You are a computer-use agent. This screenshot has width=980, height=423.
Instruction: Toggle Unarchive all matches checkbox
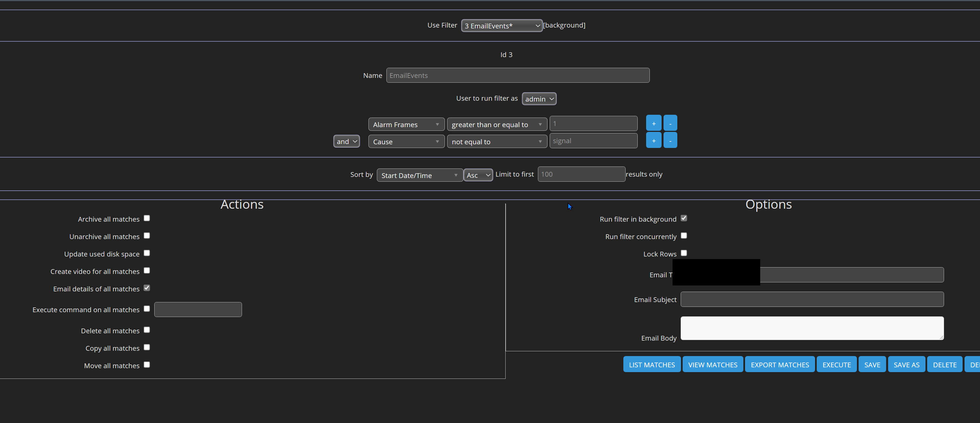(147, 236)
